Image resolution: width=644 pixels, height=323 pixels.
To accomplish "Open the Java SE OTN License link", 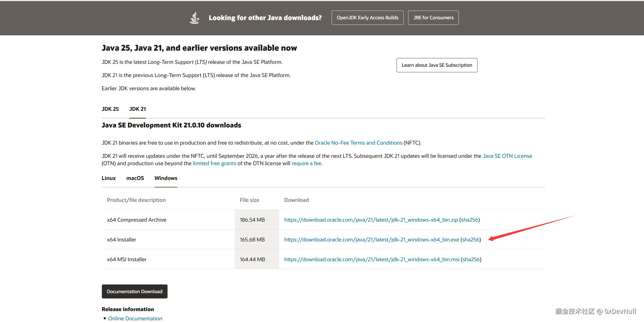I will [507, 156].
